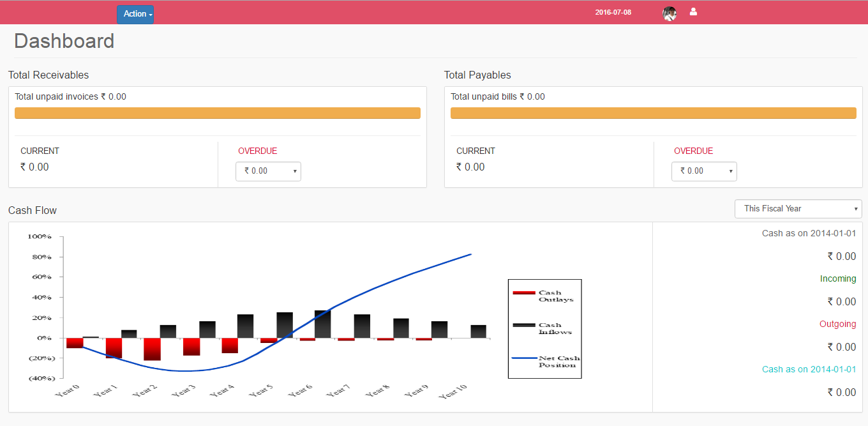
Task: Click the Net Cash Position legend line
Action: click(523, 358)
